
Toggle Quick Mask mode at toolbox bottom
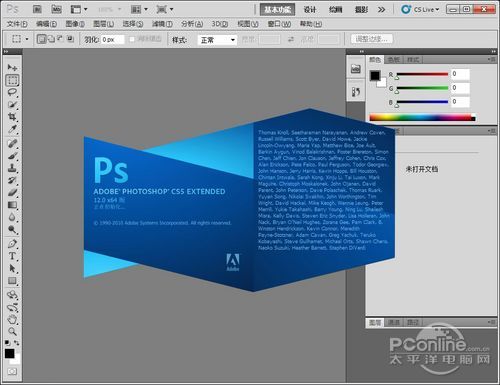click(12, 371)
